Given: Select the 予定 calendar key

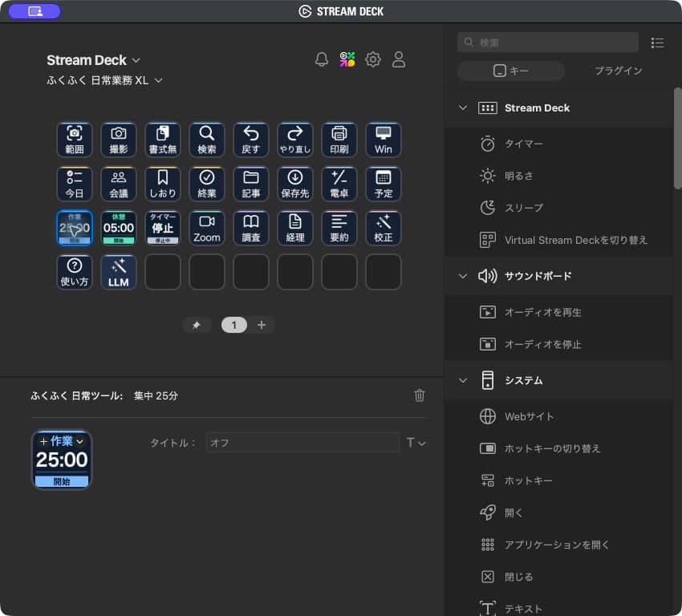Looking at the screenshot, I should pyautogui.click(x=384, y=184).
